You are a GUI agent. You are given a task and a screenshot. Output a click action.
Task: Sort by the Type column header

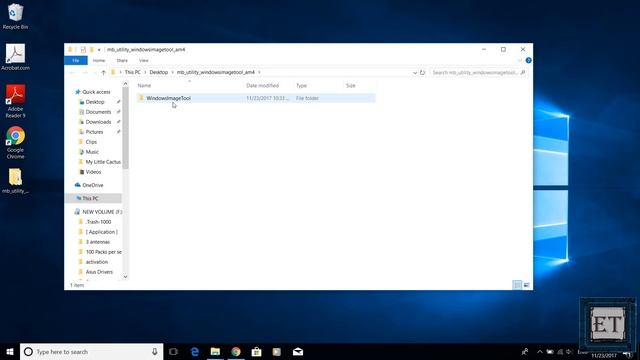pos(301,85)
